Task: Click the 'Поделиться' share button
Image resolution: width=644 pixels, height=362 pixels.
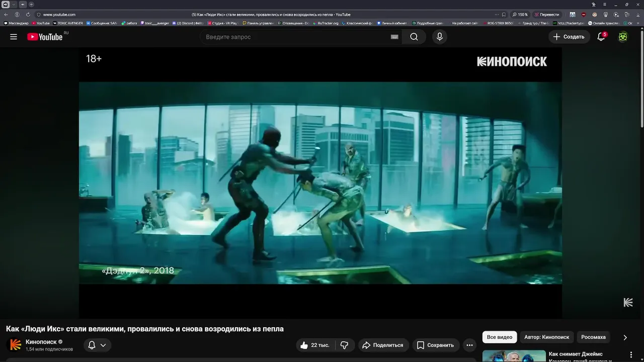Action: coord(383,345)
